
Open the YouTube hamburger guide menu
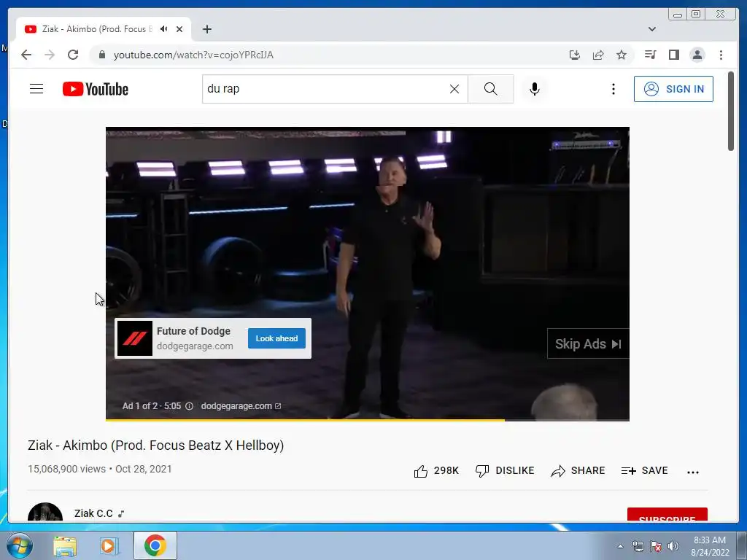pyautogui.click(x=36, y=89)
